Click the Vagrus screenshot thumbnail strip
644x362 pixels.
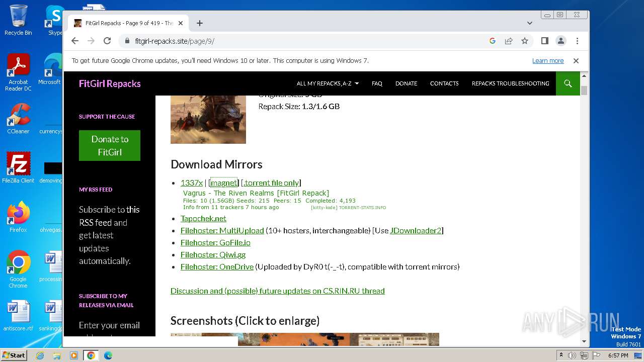(x=305, y=339)
